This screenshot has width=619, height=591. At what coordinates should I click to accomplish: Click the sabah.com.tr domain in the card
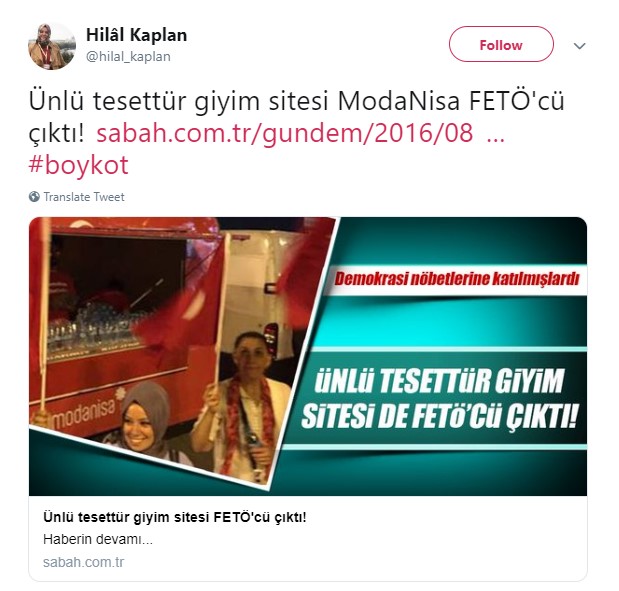(83, 562)
